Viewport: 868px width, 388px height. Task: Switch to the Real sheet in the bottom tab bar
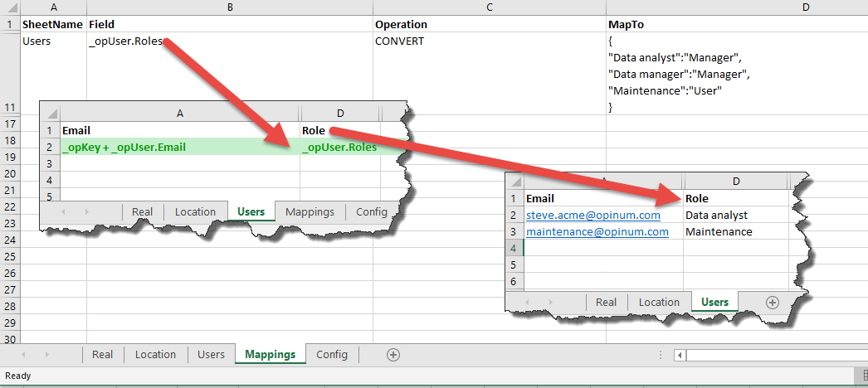coord(103,355)
